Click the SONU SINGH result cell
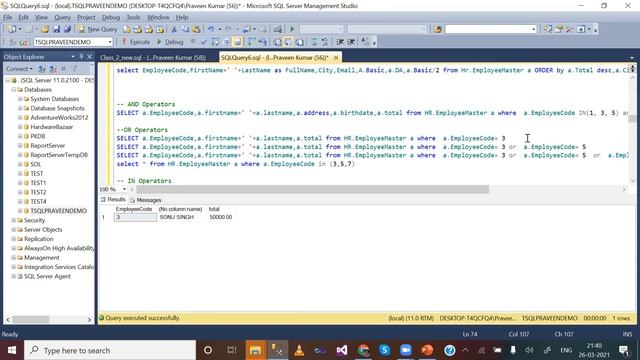This screenshot has width=640, height=360. click(176, 217)
